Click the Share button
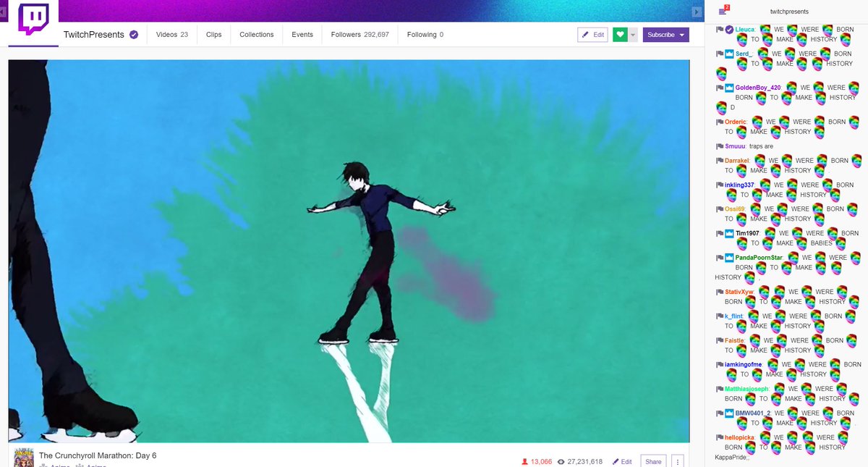The image size is (868, 467). 653,461
